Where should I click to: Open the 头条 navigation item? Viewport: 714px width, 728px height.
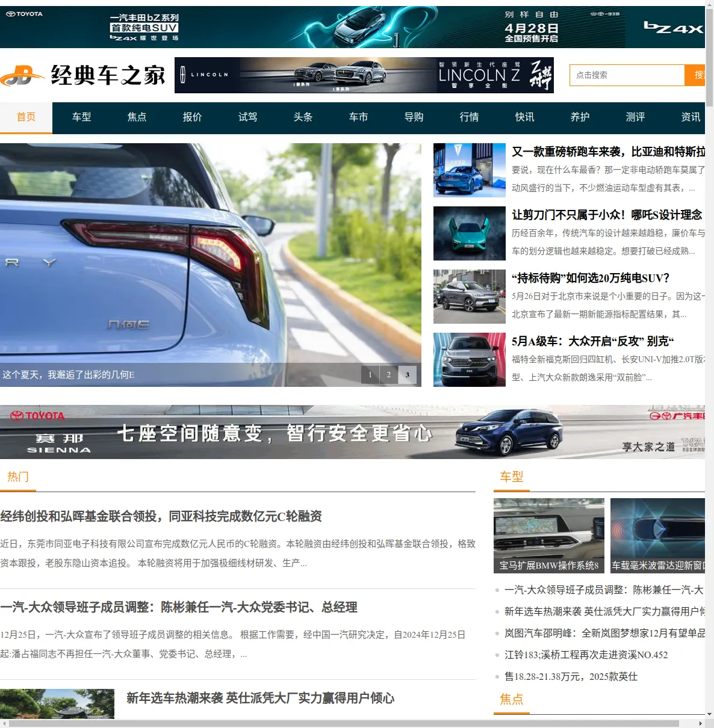[x=303, y=117]
